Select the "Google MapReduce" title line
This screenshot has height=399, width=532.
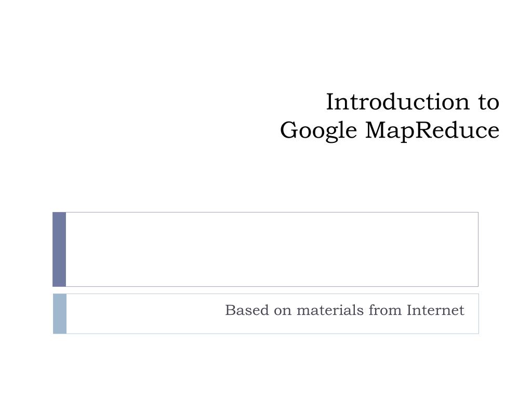tap(390, 130)
